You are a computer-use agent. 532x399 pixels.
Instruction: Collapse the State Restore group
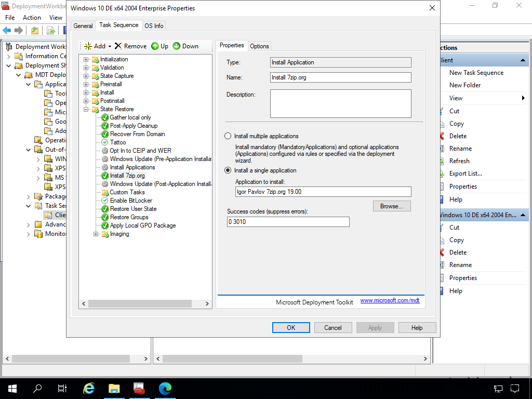[86, 109]
